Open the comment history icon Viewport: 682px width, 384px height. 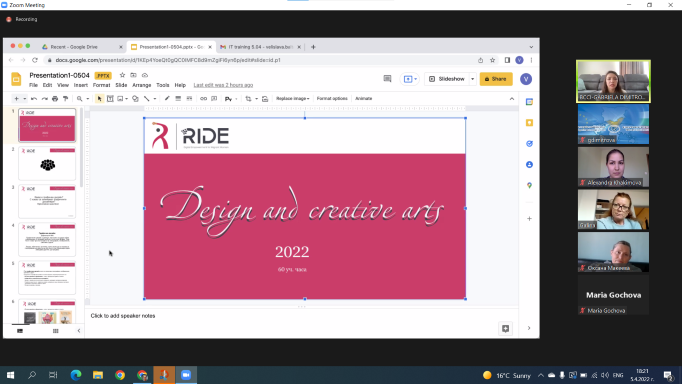[x=387, y=79]
